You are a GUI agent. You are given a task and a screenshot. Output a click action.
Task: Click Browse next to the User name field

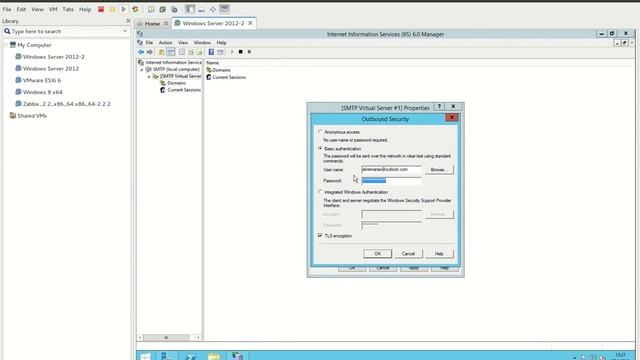pos(439,169)
